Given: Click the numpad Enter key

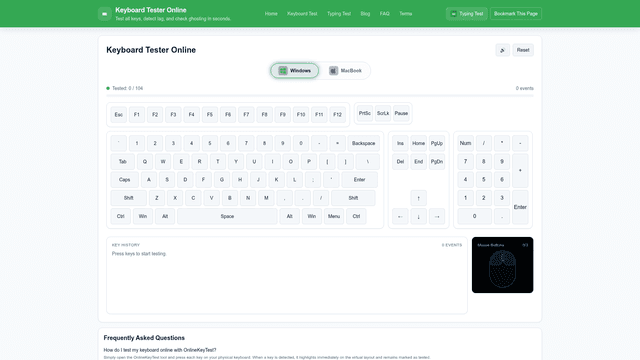Looking at the screenshot, I should (520, 207).
